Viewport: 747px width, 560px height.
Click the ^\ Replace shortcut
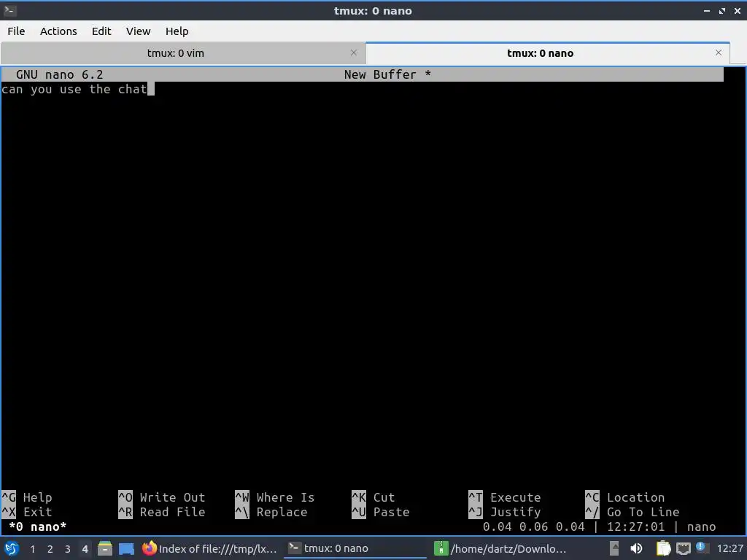(x=271, y=513)
